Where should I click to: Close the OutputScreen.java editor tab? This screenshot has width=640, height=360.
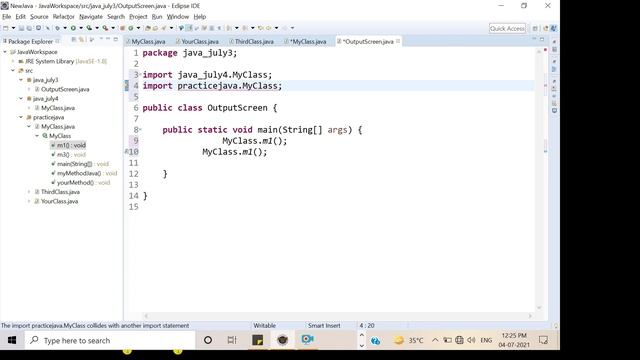[398, 41]
